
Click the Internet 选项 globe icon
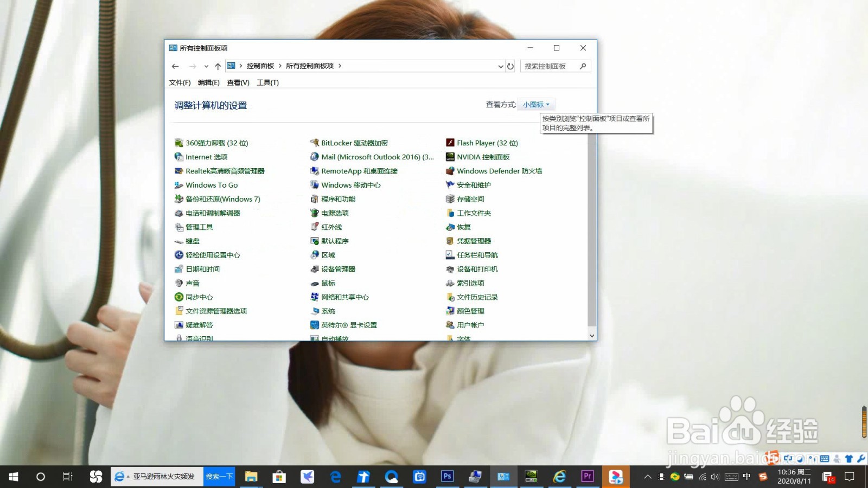[x=178, y=157]
